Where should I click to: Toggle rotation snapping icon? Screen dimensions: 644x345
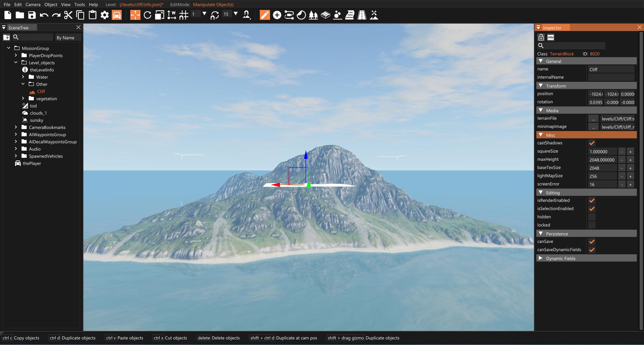point(215,15)
